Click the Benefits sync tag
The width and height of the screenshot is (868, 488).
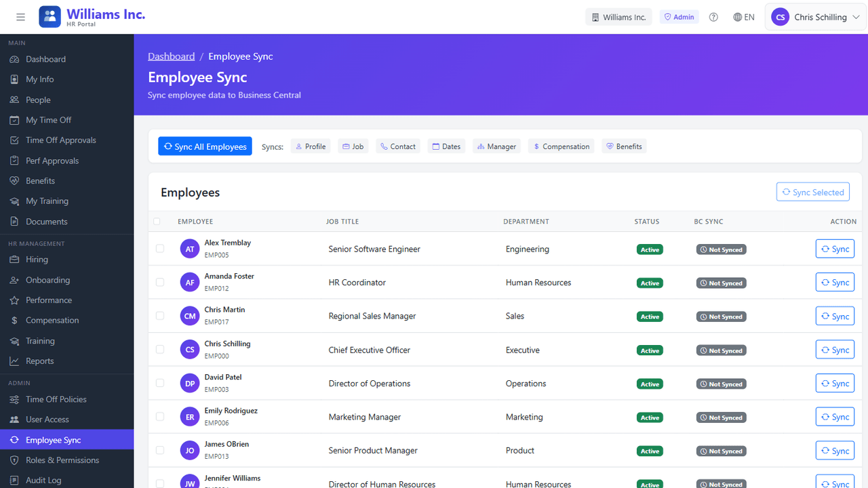pos(624,146)
